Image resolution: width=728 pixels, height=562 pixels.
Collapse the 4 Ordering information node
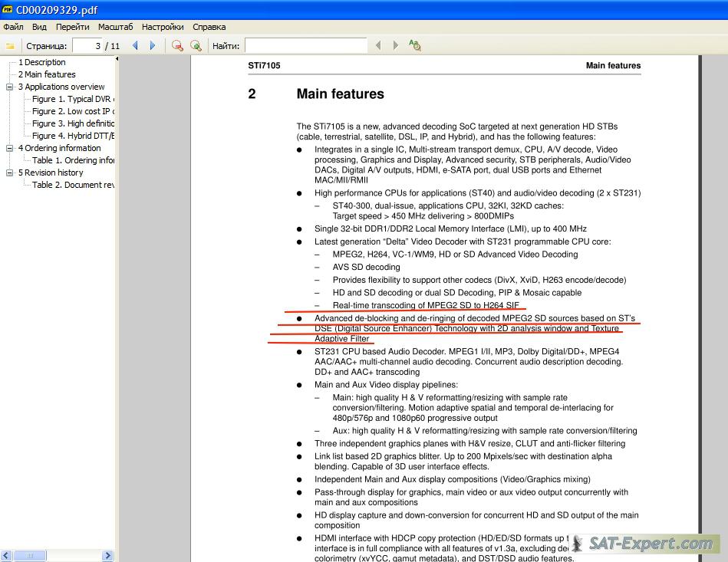point(10,148)
